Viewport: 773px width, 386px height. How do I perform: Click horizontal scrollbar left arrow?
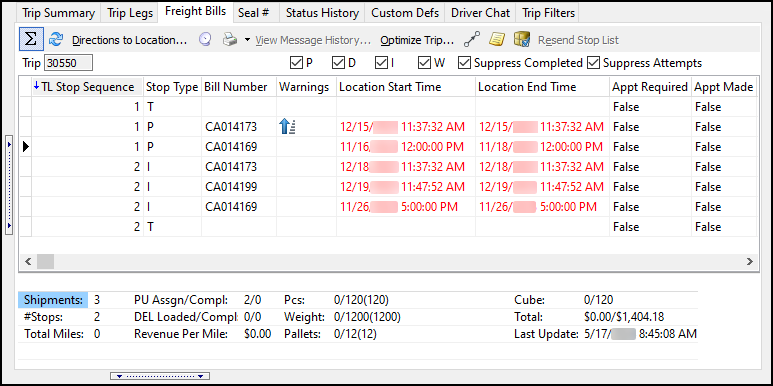(x=28, y=261)
